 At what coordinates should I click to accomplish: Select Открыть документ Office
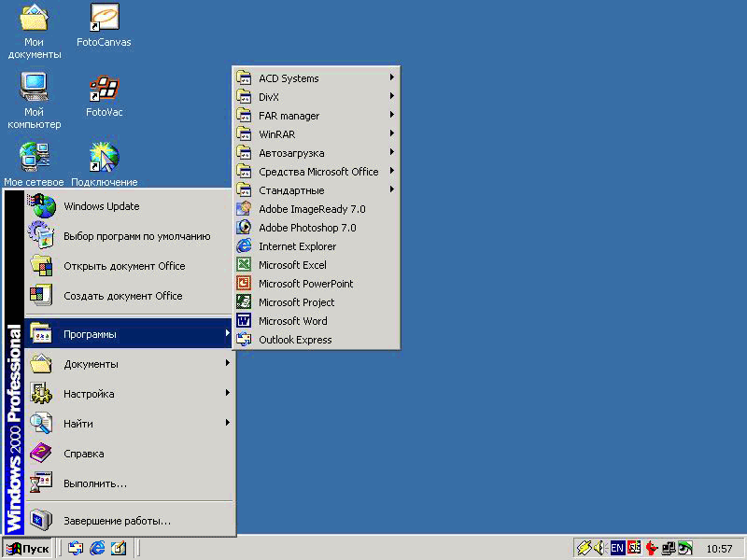pyautogui.click(x=129, y=266)
